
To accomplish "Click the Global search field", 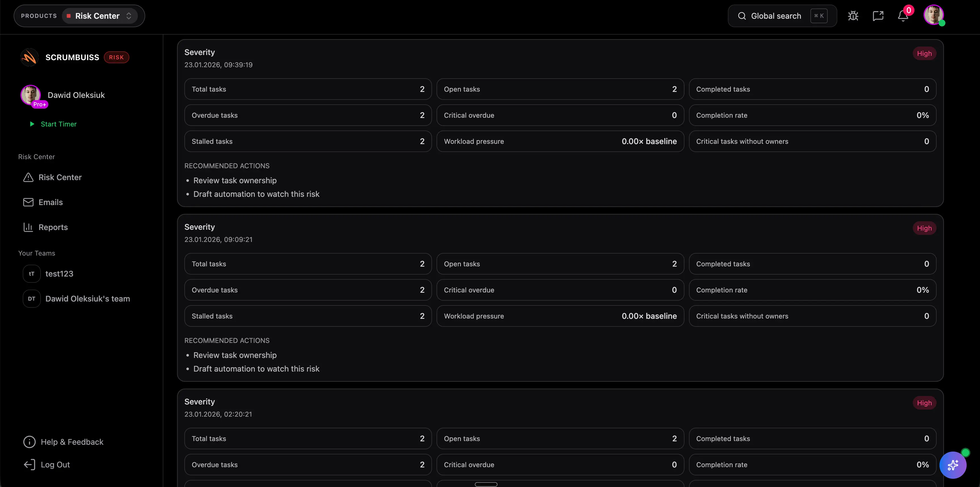I will point(776,16).
